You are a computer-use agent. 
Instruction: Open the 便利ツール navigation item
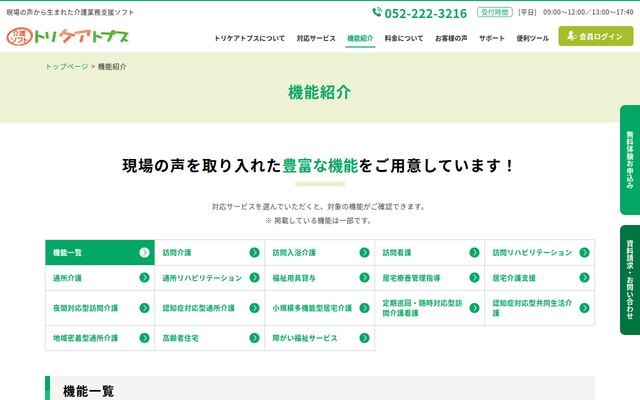pos(532,38)
